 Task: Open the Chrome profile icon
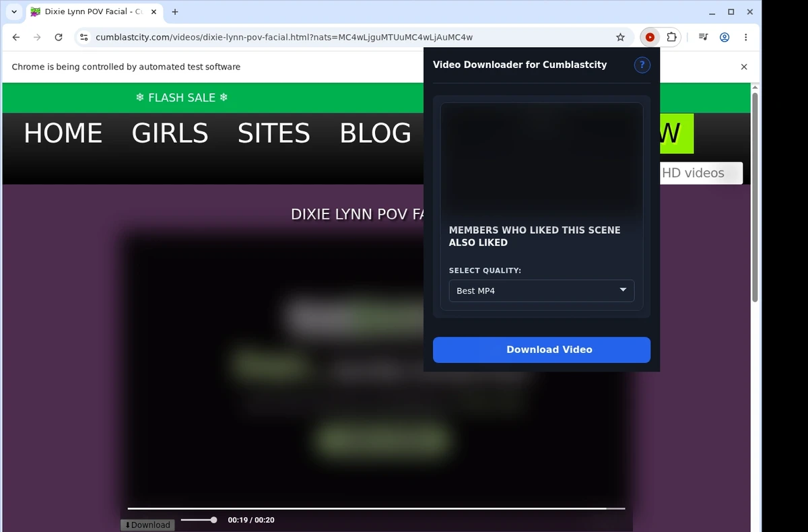(x=725, y=38)
